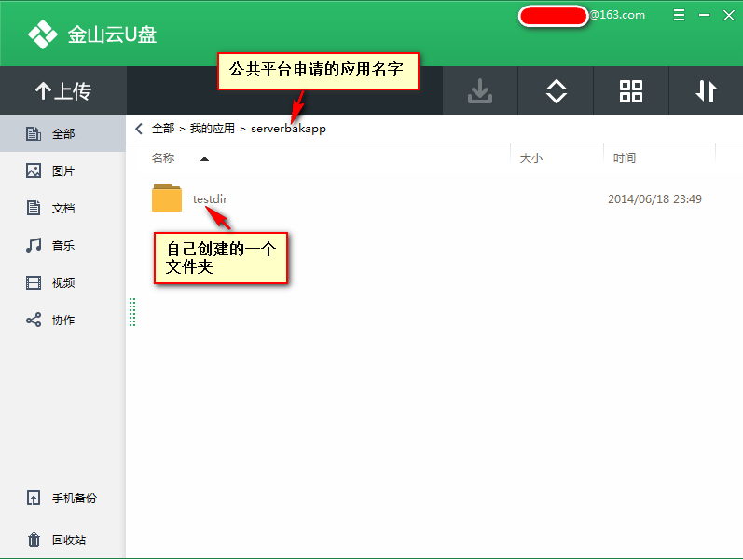This screenshot has width=743, height=560.
Task: Click the 图片 picture icon
Action: click(x=34, y=171)
